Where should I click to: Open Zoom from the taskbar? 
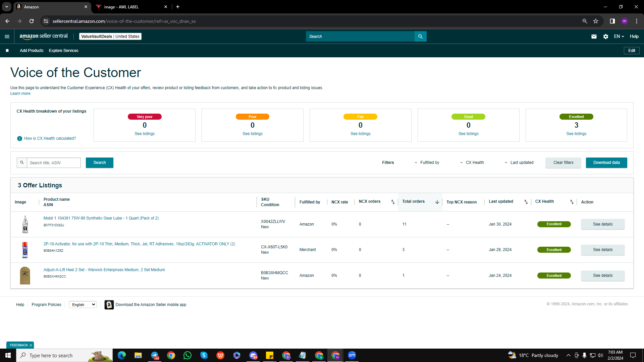[x=352, y=355]
